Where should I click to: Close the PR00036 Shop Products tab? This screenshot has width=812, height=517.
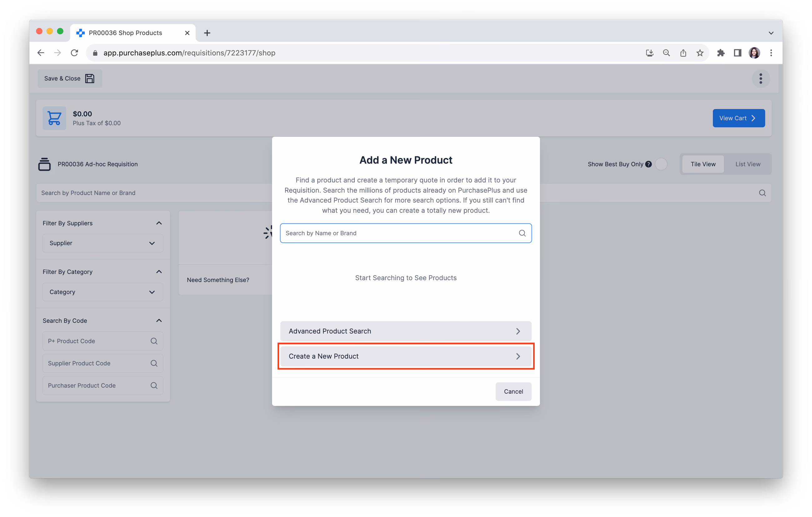(x=187, y=33)
